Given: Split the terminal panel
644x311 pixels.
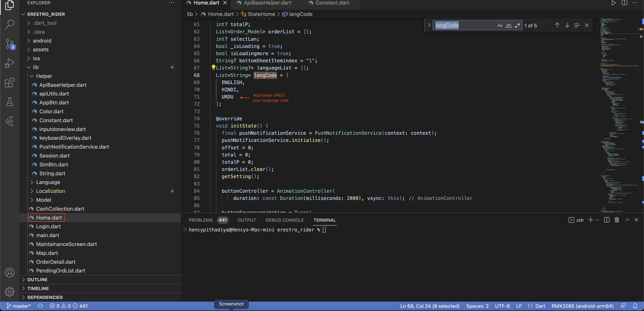Looking at the screenshot, I should [x=606, y=220].
